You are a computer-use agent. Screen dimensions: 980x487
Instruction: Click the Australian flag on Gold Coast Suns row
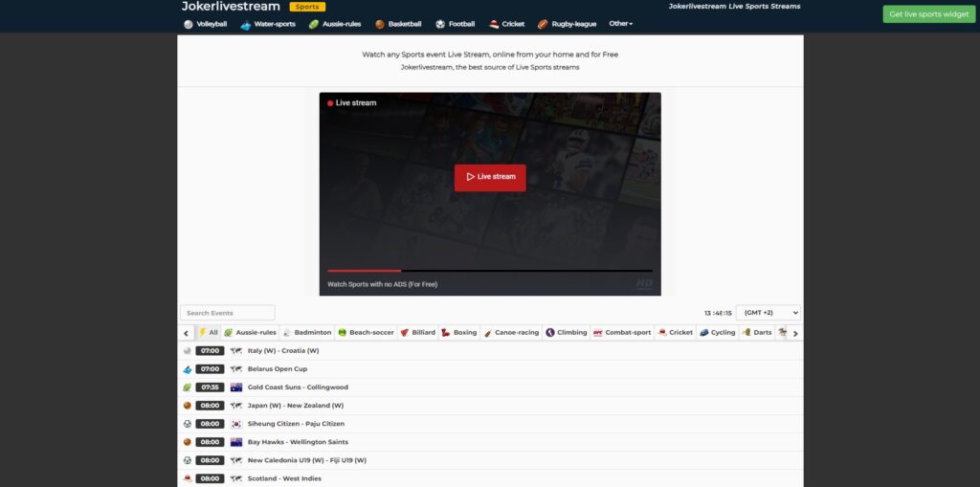236,387
